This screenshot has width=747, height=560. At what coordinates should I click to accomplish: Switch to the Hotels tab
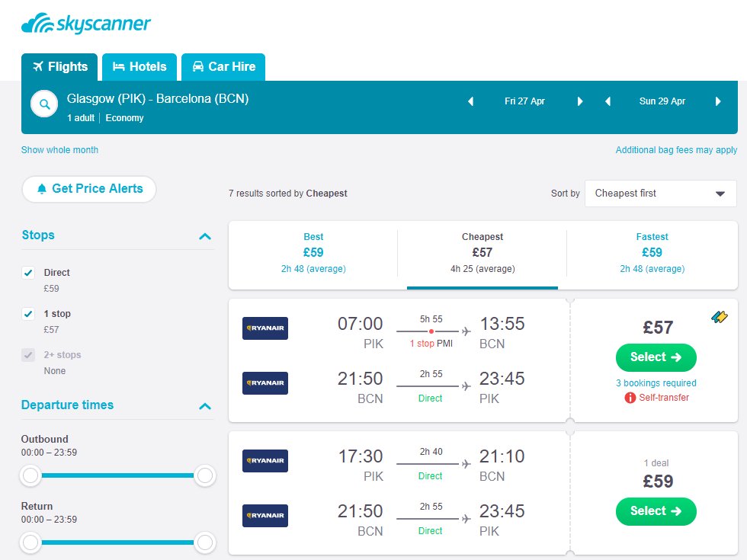pyautogui.click(x=139, y=66)
